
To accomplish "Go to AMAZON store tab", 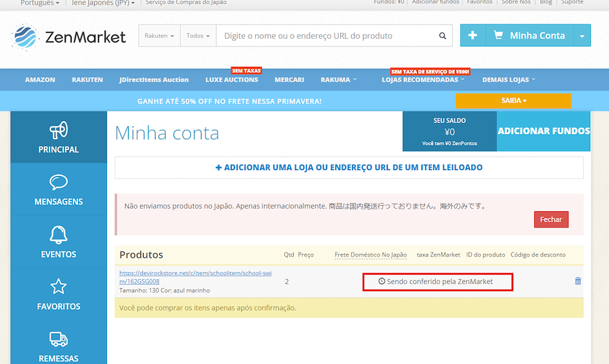I will tap(40, 80).
